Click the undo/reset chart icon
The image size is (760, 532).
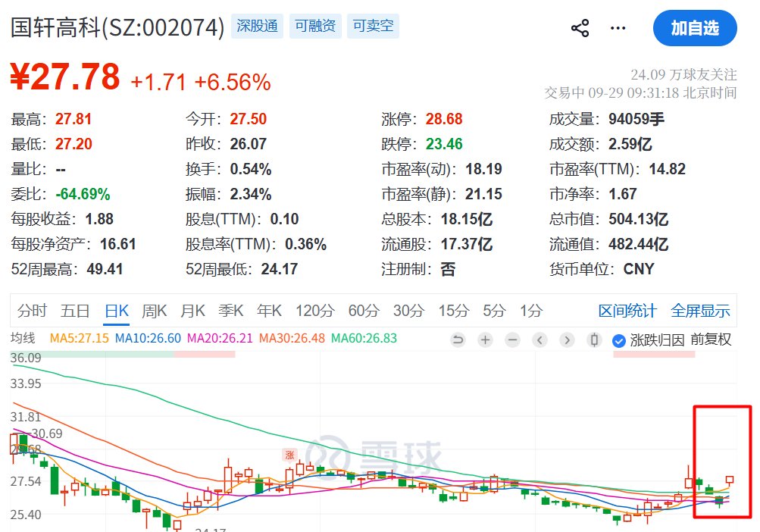click(458, 340)
